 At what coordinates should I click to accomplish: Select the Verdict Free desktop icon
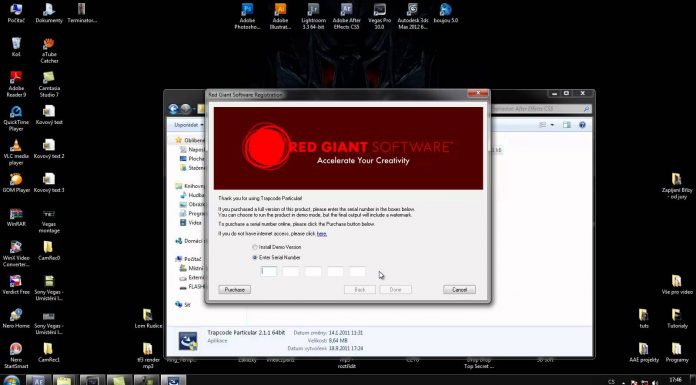16,285
